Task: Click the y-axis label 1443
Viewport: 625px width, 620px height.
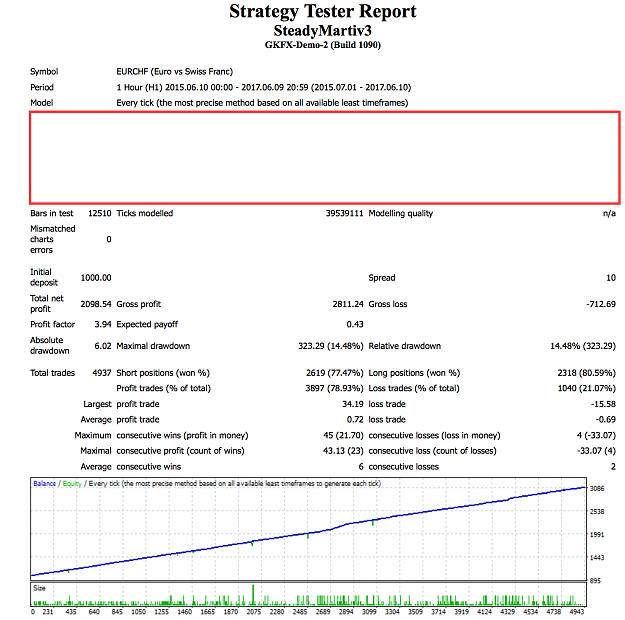Action: tap(597, 558)
